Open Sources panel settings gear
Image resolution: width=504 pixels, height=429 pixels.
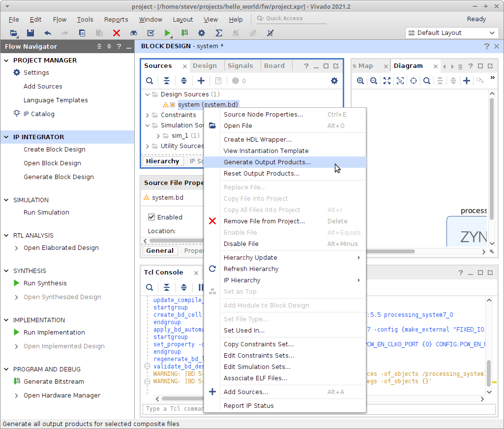(x=334, y=81)
